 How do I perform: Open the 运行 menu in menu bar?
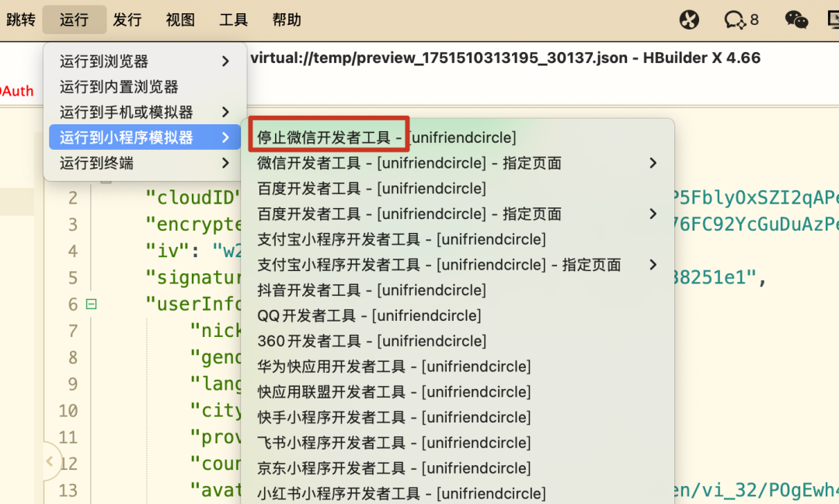pyautogui.click(x=75, y=19)
